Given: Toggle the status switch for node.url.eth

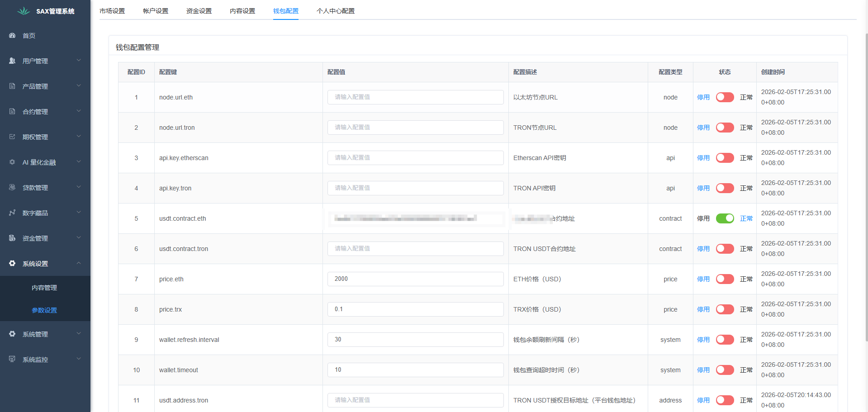Looking at the screenshot, I should [725, 97].
